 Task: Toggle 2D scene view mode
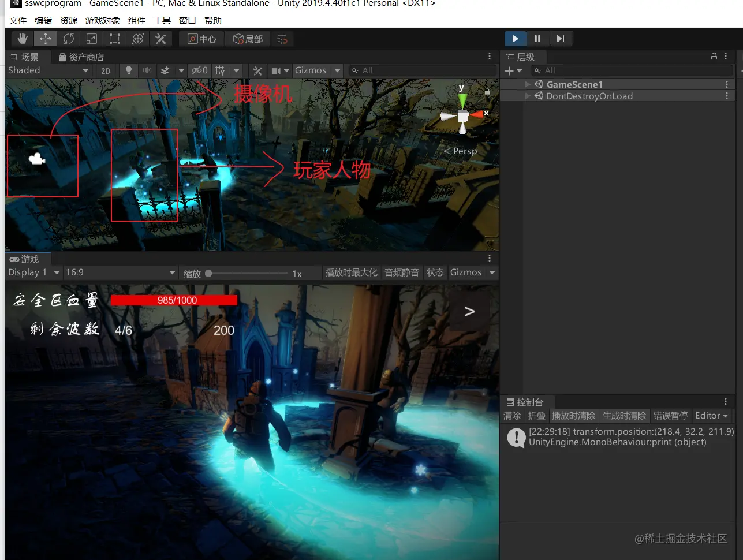pos(105,70)
